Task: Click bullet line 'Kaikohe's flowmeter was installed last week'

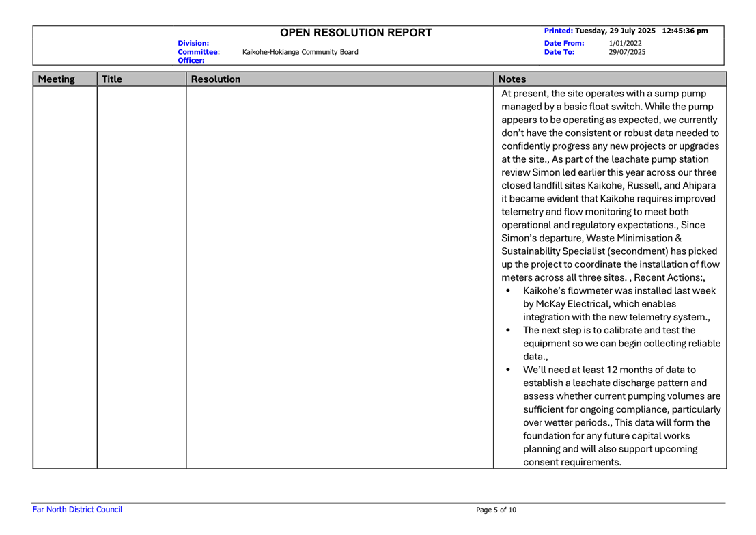Action: point(619,290)
